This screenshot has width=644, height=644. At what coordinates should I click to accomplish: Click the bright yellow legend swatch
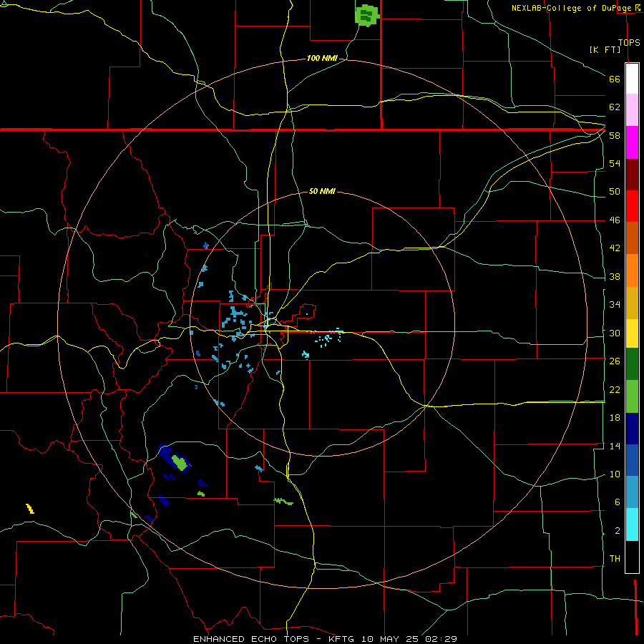click(632, 333)
